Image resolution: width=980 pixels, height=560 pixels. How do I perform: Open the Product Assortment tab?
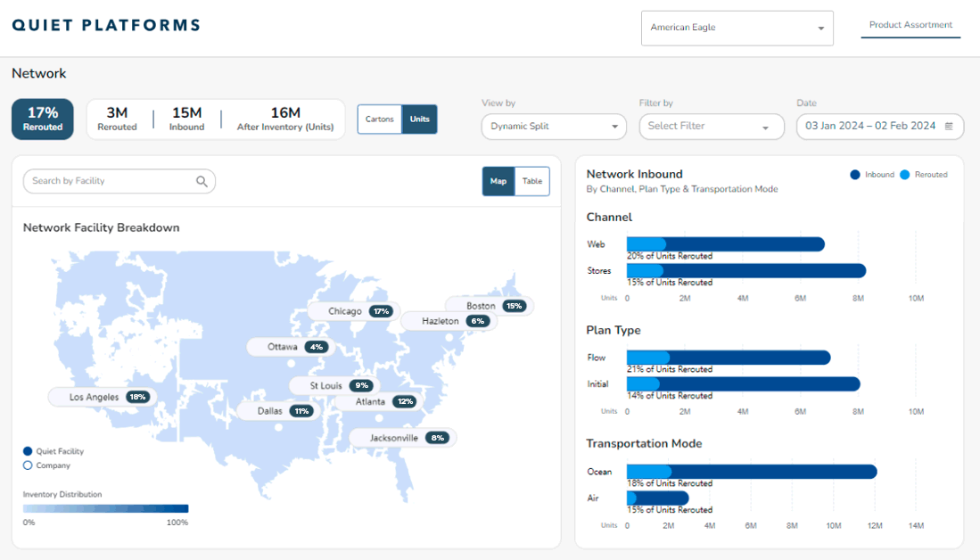(x=910, y=25)
